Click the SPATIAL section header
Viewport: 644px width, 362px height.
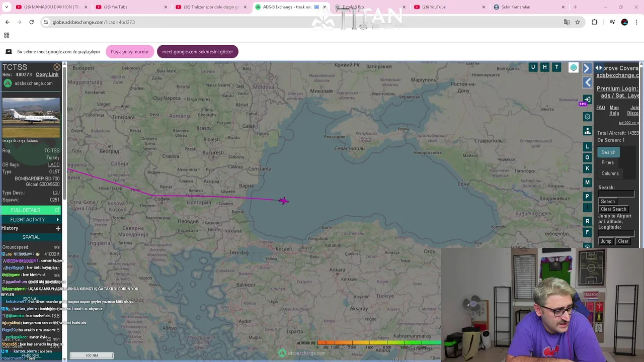click(31, 237)
